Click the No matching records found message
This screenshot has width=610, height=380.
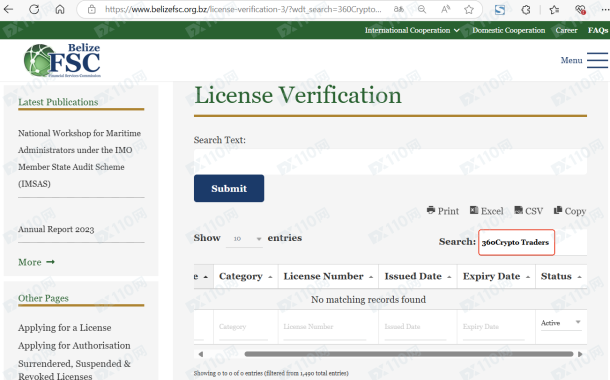click(x=368, y=299)
